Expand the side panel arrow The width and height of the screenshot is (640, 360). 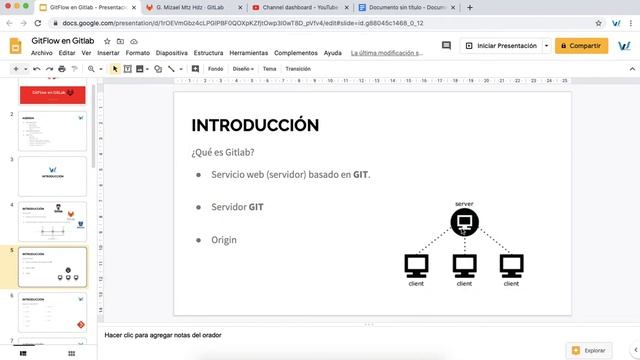[x=636, y=350]
